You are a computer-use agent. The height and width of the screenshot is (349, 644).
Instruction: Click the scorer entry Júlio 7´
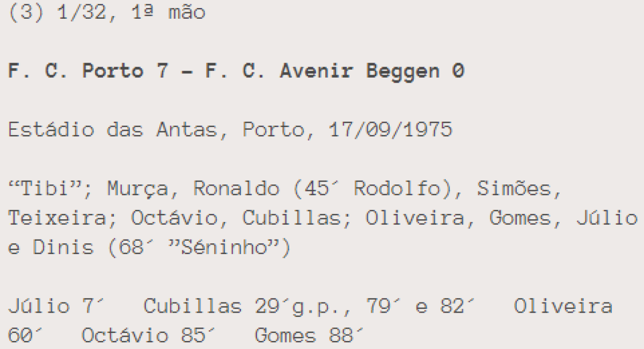[56, 306]
